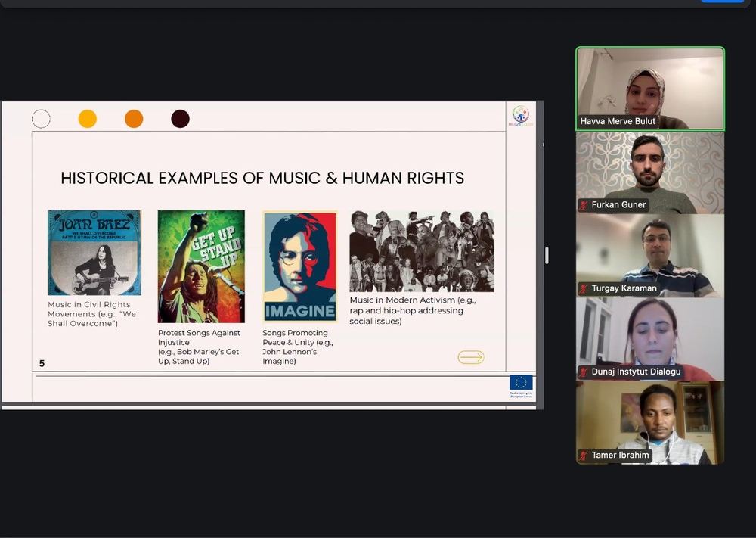Select Furkan Guner's video tile
The width and height of the screenshot is (756, 538).
650,173
